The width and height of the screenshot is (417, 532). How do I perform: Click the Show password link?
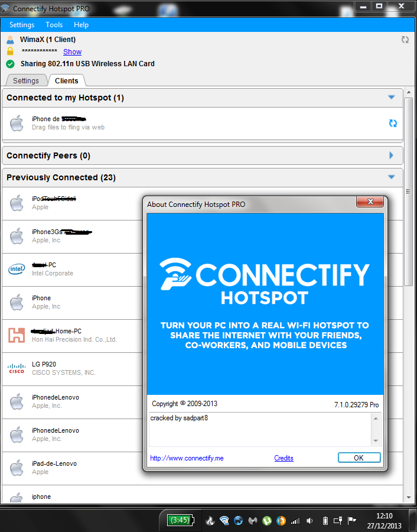72,52
